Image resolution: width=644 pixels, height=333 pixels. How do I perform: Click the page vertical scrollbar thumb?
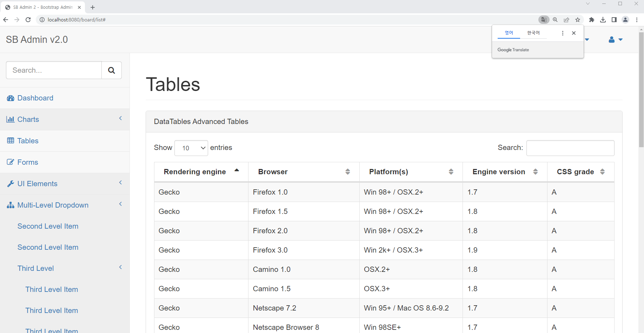coord(641,90)
